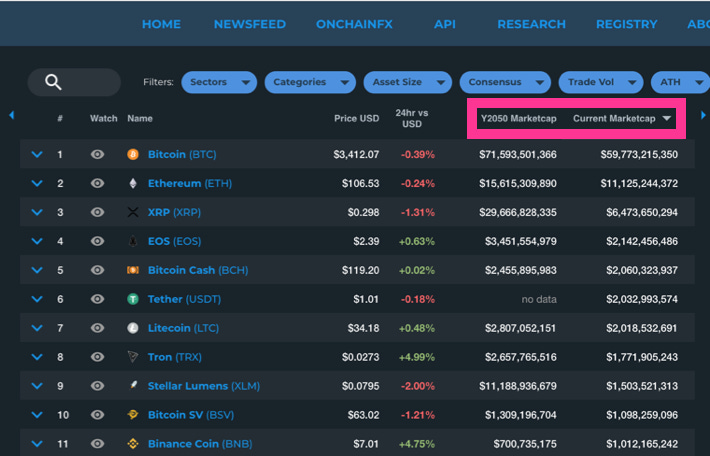The image size is (710, 456).
Task: Sort by the Name column header
Action: click(139, 119)
